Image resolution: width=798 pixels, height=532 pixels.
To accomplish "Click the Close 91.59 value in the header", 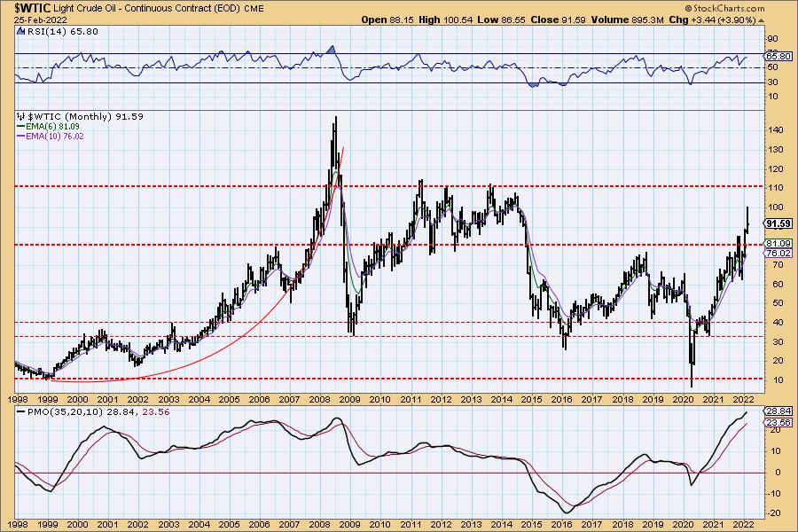I will 558,20.
